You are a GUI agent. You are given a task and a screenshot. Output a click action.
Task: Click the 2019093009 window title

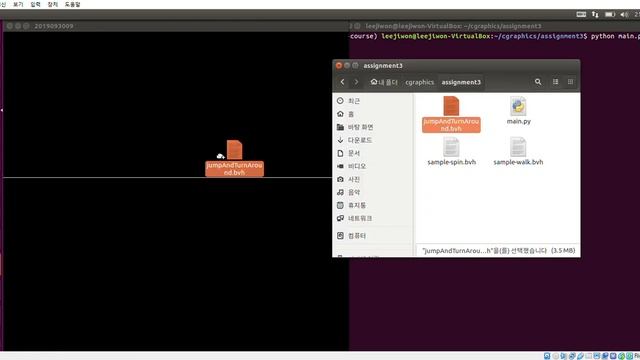tap(54, 26)
